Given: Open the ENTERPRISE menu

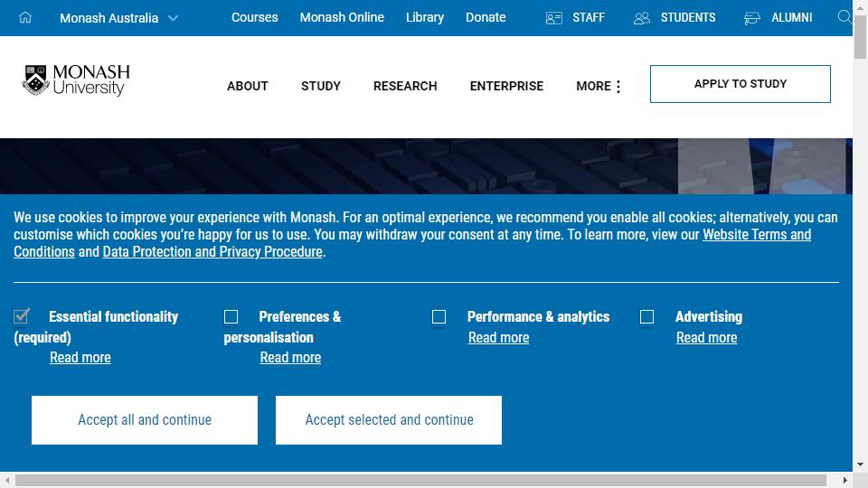Looking at the screenshot, I should tap(506, 87).
